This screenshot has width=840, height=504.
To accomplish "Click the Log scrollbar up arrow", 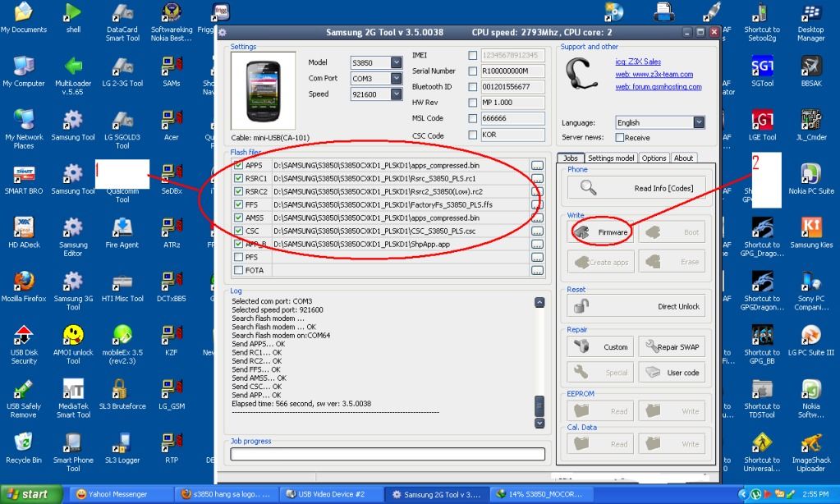I will click(539, 303).
